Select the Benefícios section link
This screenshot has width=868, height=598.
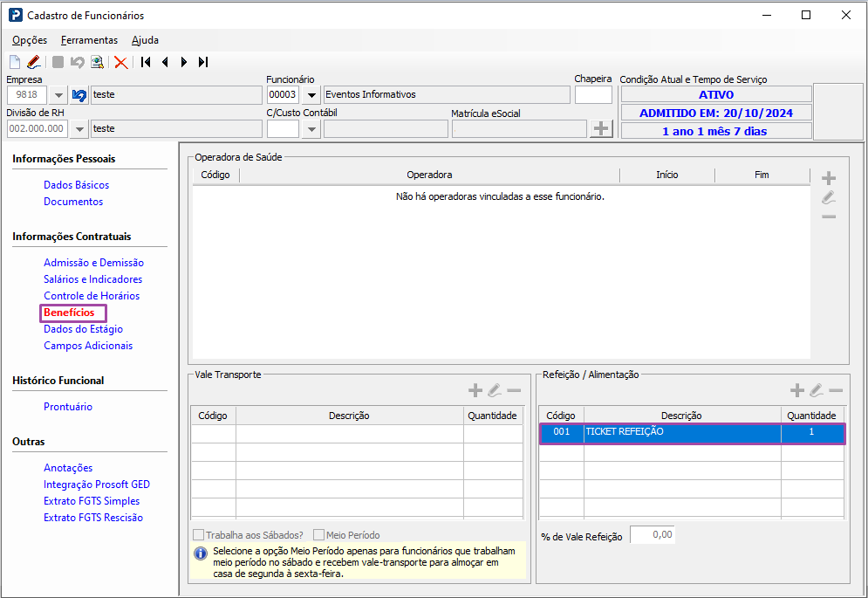coord(69,313)
